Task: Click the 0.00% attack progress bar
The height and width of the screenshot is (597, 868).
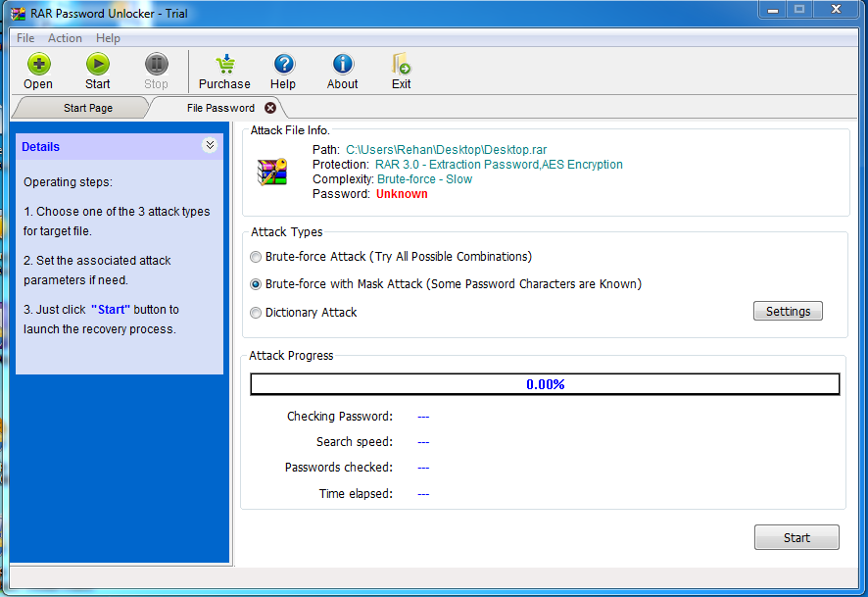Action: [x=545, y=384]
